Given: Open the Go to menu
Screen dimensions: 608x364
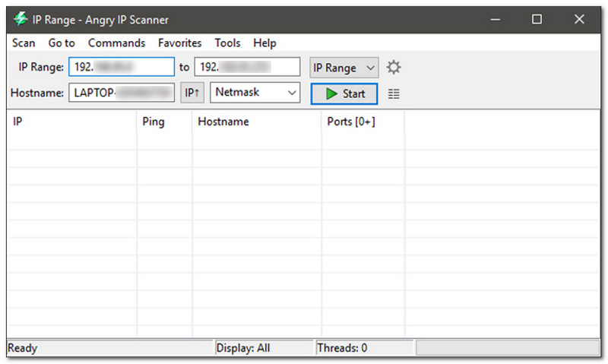Looking at the screenshot, I should 62,43.
